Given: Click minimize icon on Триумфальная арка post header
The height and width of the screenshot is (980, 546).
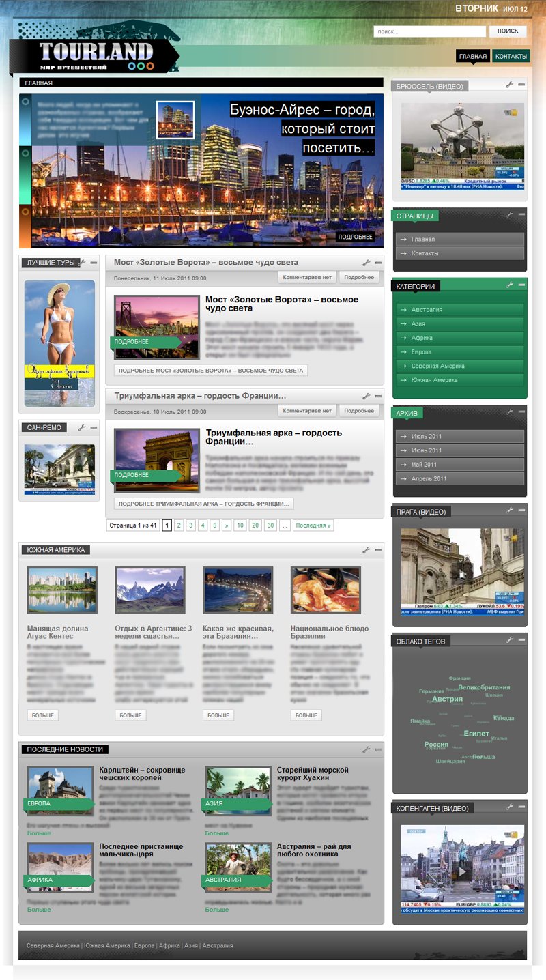Looking at the screenshot, I should pyautogui.click(x=379, y=396).
